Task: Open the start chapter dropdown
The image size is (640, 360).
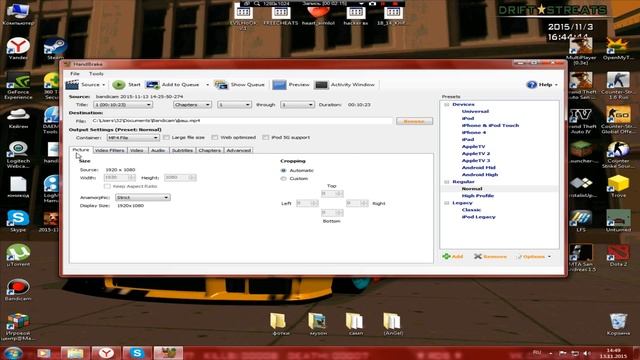Action: (234, 105)
